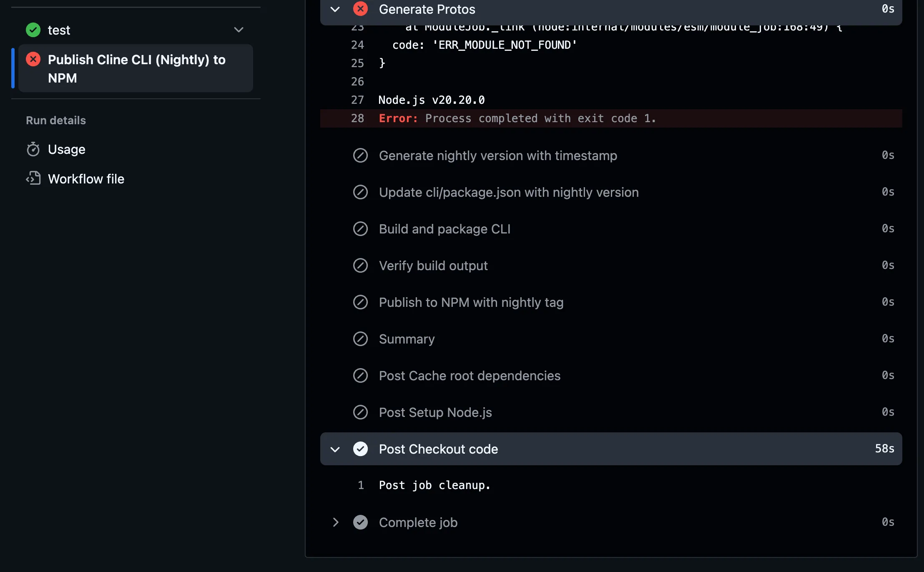This screenshot has height=572, width=924.
Task: Collapse the Post Checkout code step
Action: (x=335, y=449)
